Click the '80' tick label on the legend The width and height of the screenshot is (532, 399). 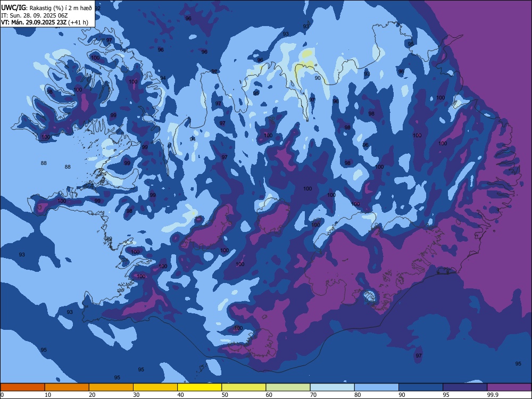coord(358,395)
